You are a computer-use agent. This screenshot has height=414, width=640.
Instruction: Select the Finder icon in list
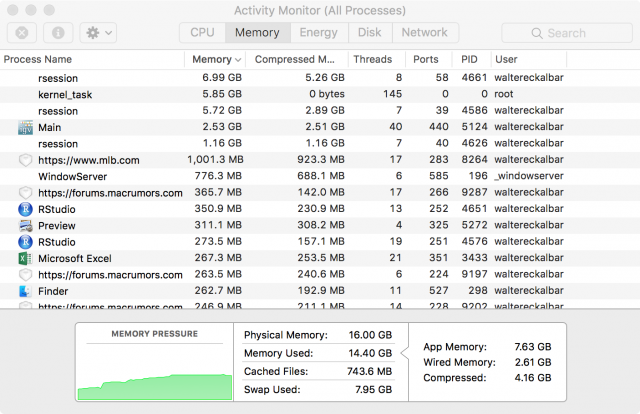point(25,291)
